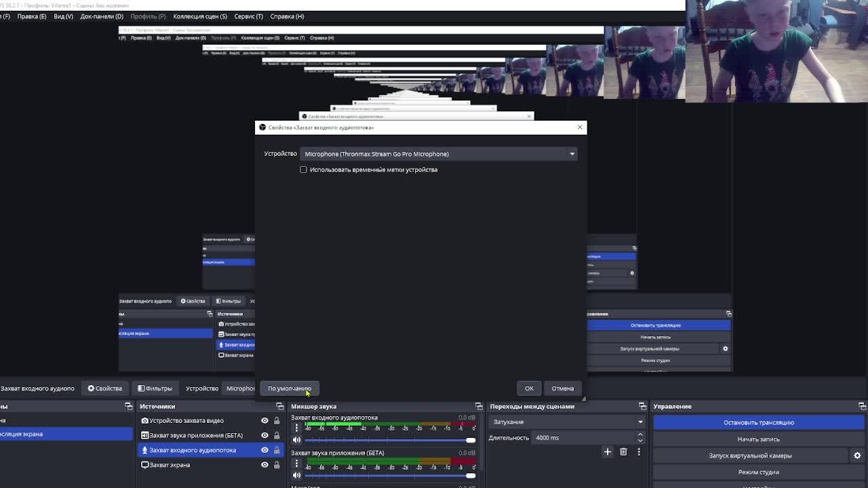Click the monitor icon of Захват экрана
This screenshot has height=488, width=868.
point(144,465)
